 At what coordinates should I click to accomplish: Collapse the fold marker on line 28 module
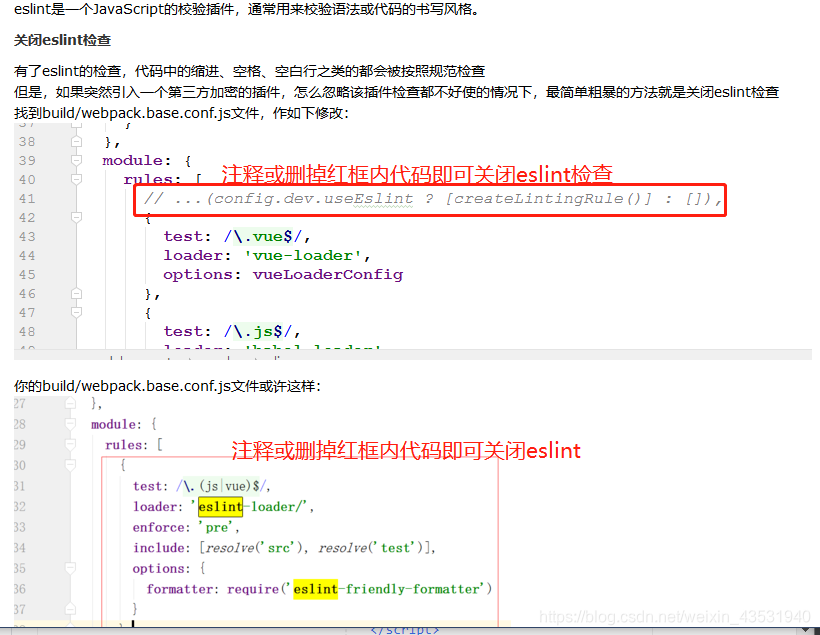pos(70,424)
